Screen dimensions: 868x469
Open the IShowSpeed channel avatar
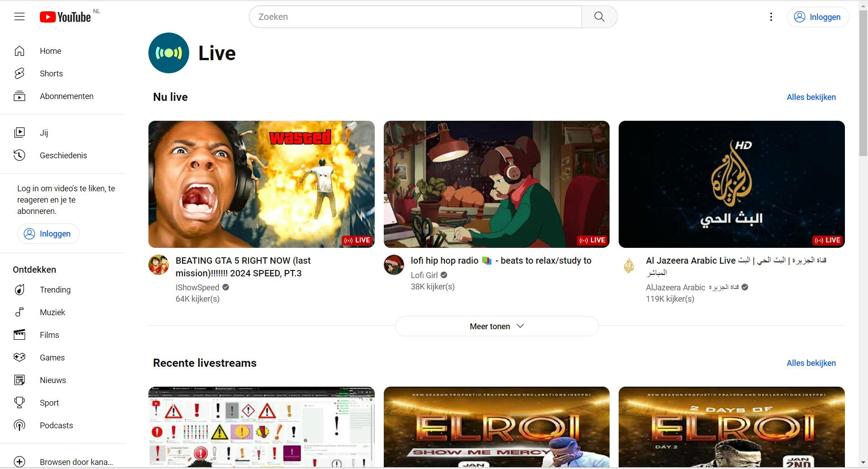point(159,265)
